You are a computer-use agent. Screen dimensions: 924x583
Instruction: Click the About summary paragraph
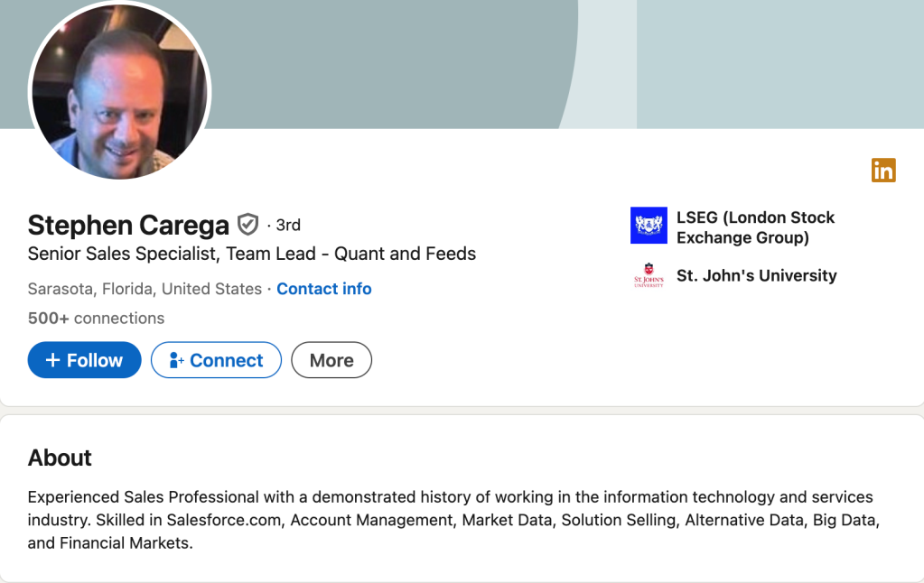click(453, 520)
